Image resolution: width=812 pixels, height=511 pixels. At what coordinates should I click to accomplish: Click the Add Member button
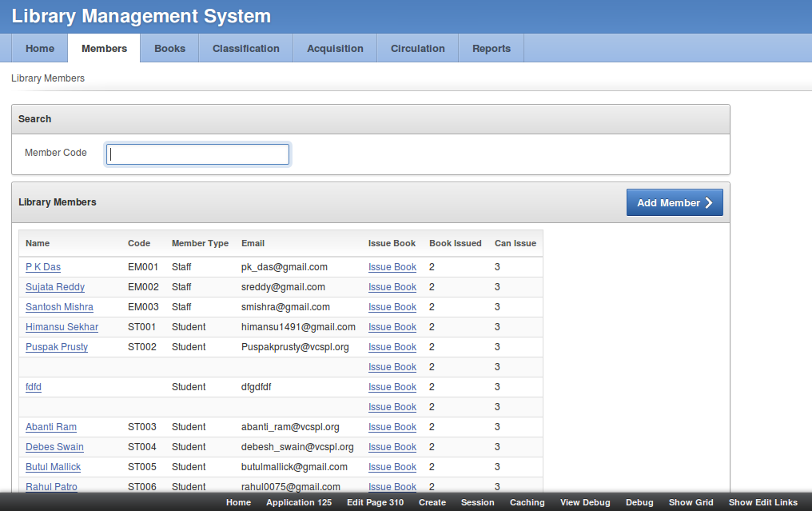[674, 203]
